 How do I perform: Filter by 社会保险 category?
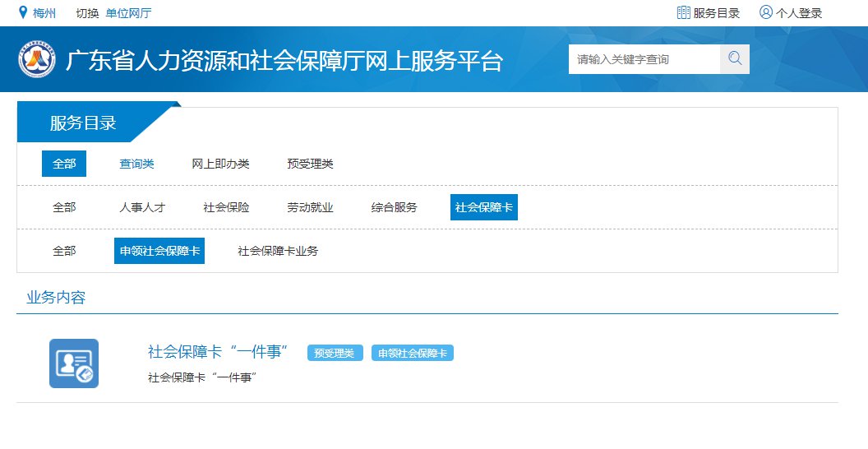(226, 207)
